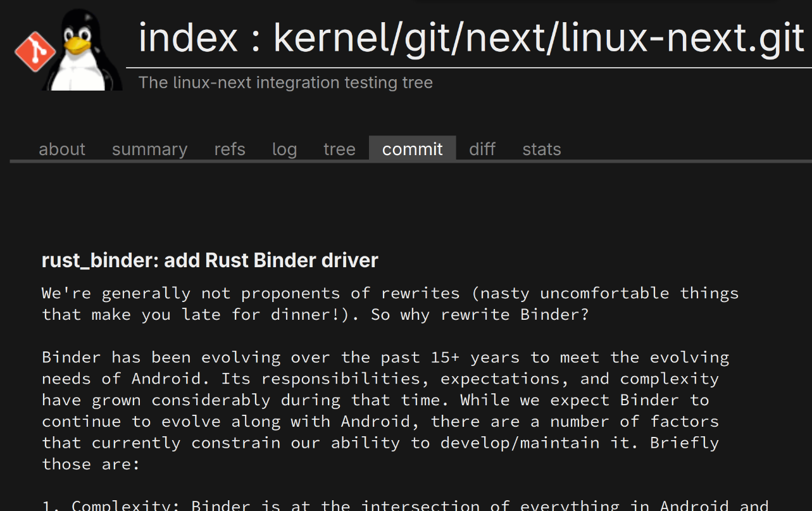The height and width of the screenshot is (511, 812).
Task: Show the diff tab
Action: tap(482, 149)
